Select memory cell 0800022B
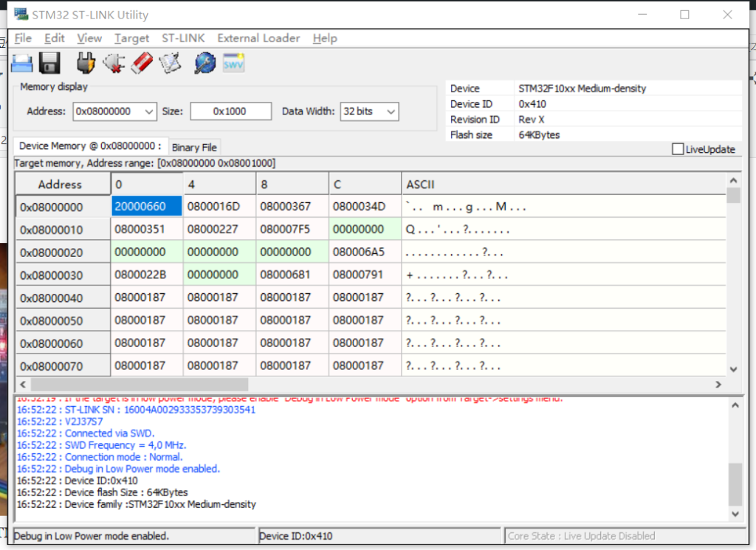Image resolution: width=756 pixels, height=550 pixels. point(147,275)
